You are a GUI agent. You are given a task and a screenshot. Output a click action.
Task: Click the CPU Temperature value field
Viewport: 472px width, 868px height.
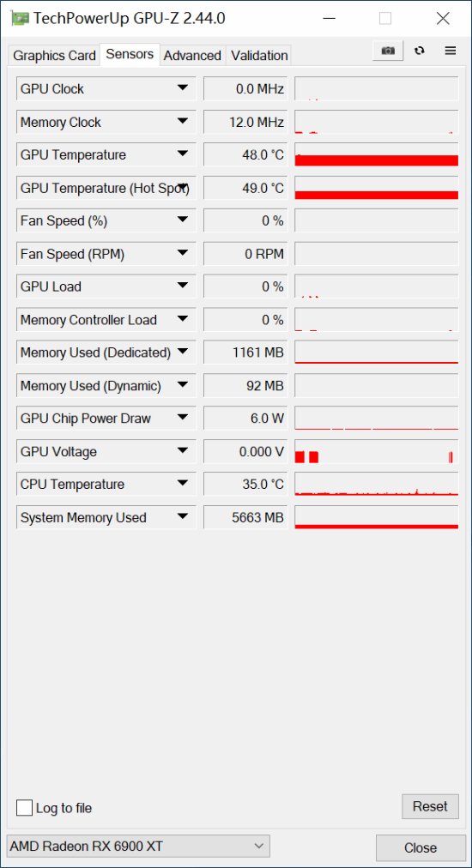[246, 485]
